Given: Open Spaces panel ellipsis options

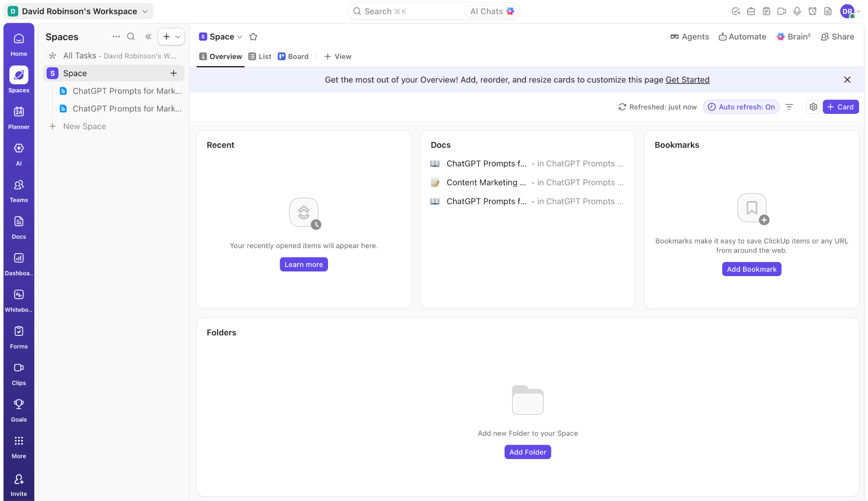Looking at the screenshot, I should (116, 37).
